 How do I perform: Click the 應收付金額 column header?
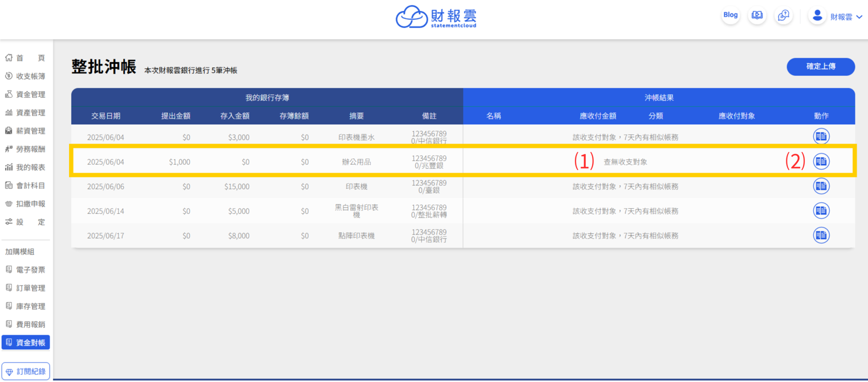coord(598,116)
